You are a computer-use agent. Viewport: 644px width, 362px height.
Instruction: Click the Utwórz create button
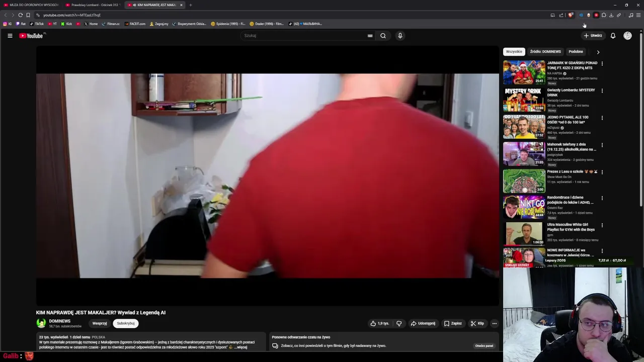593,36
